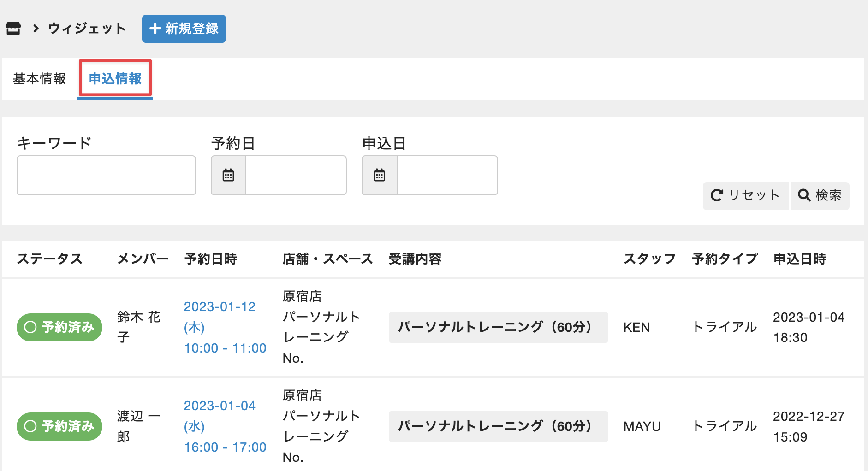Image resolution: width=868 pixels, height=471 pixels.
Task: Click the breadcrumb chevron arrow
Action: [x=36, y=29]
